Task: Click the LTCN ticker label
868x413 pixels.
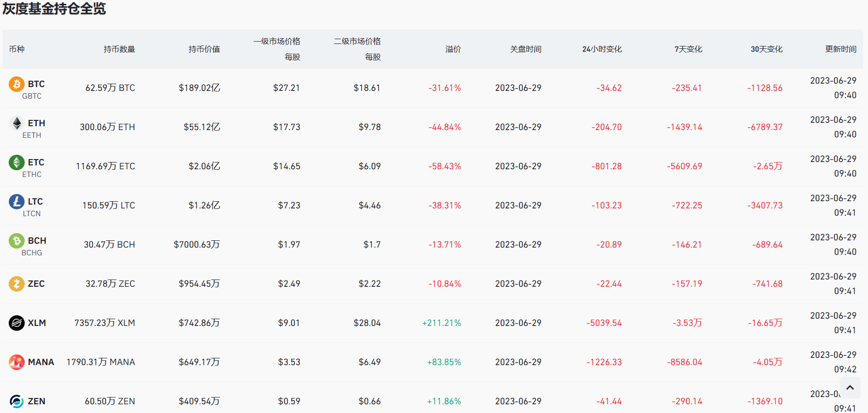Action: click(32, 214)
